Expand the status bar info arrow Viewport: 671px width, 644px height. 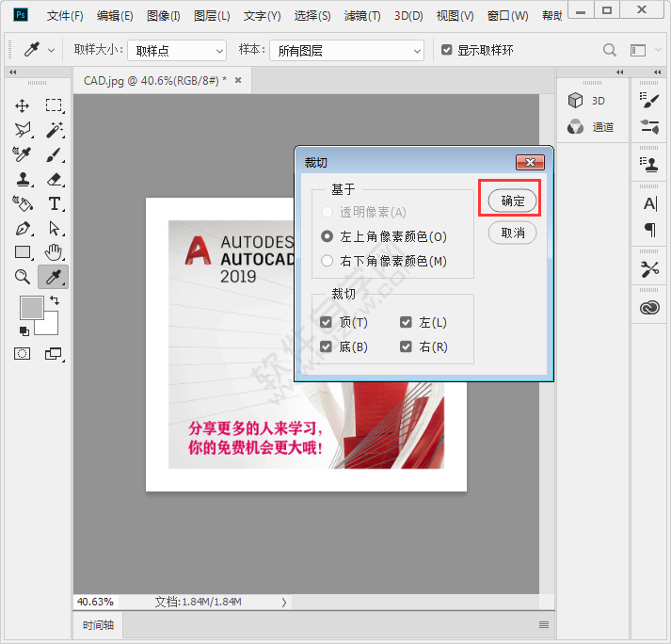coord(284,603)
